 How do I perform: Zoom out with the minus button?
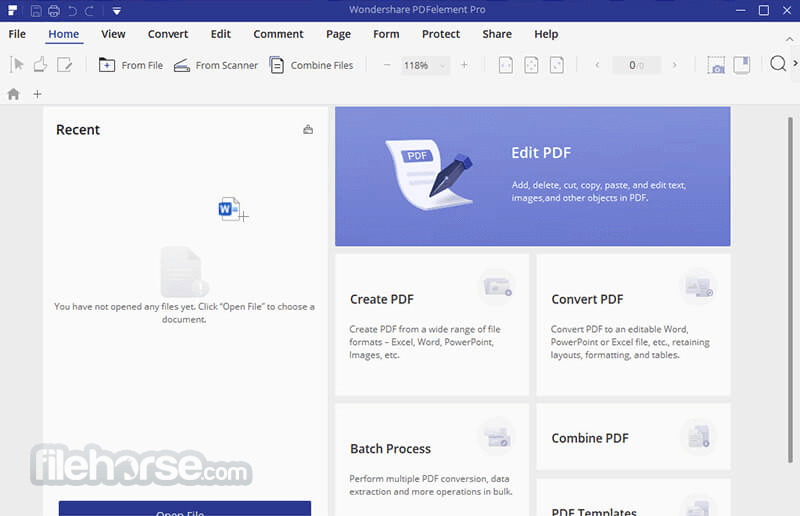tap(387, 65)
